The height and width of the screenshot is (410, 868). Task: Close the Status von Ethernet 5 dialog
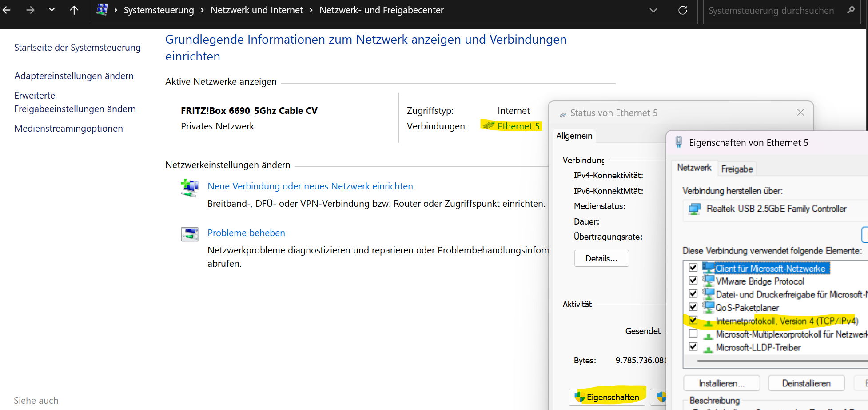pos(800,113)
